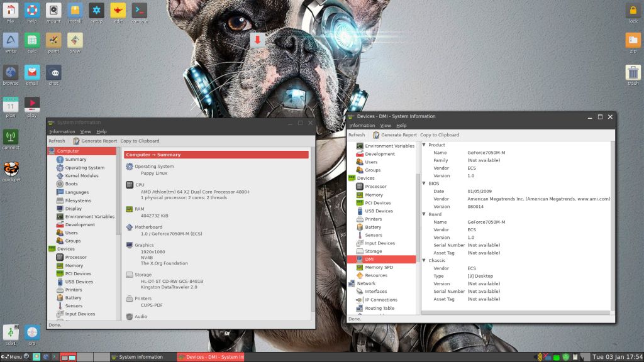Open Routing Table in DMI window tree
Image resolution: width=644 pixels, height=362 pixels.
click(379, 308)
